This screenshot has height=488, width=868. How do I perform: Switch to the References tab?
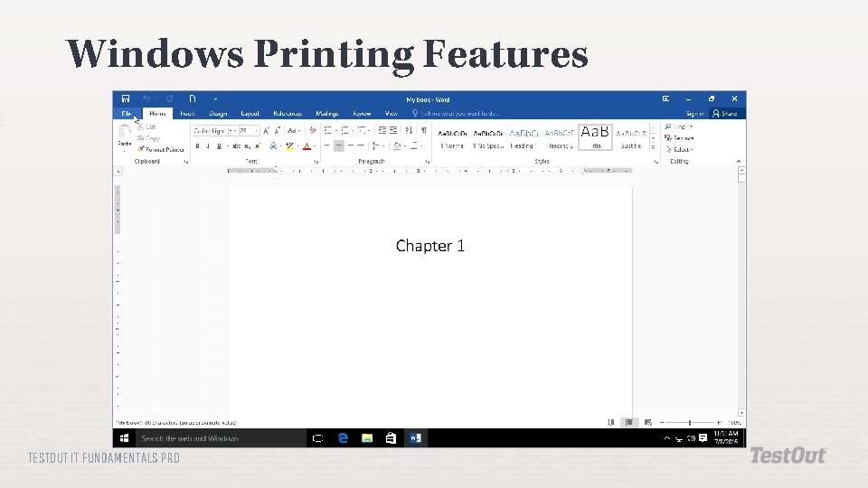pos(288,114)
